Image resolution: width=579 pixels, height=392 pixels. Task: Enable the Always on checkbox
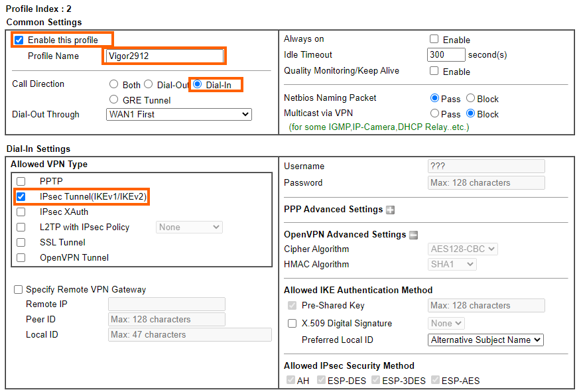[x=434, y=38]
